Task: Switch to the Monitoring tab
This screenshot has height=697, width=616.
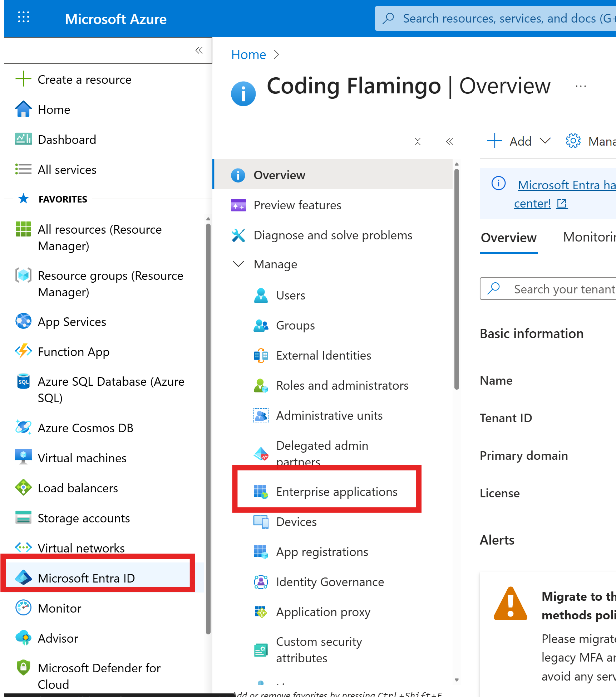Action: [x=589, y=237]
